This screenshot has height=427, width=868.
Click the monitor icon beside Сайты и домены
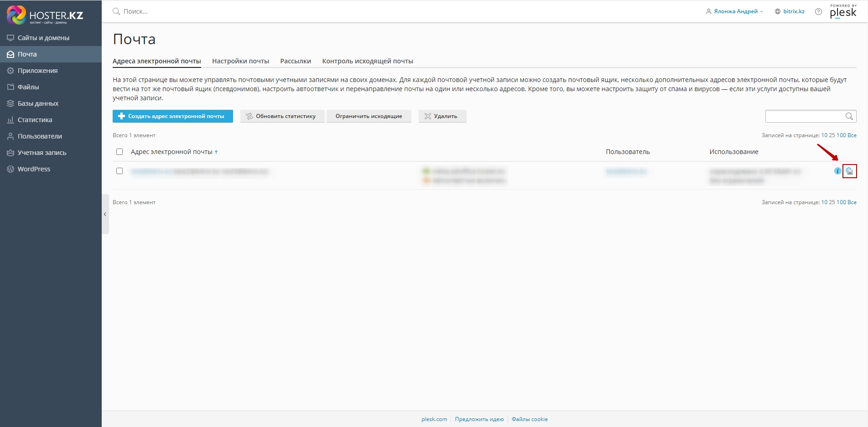click(10, 38)
